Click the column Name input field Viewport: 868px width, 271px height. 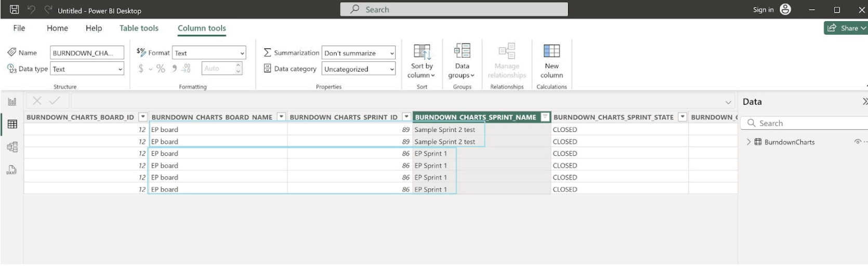[x=87, y=53]
